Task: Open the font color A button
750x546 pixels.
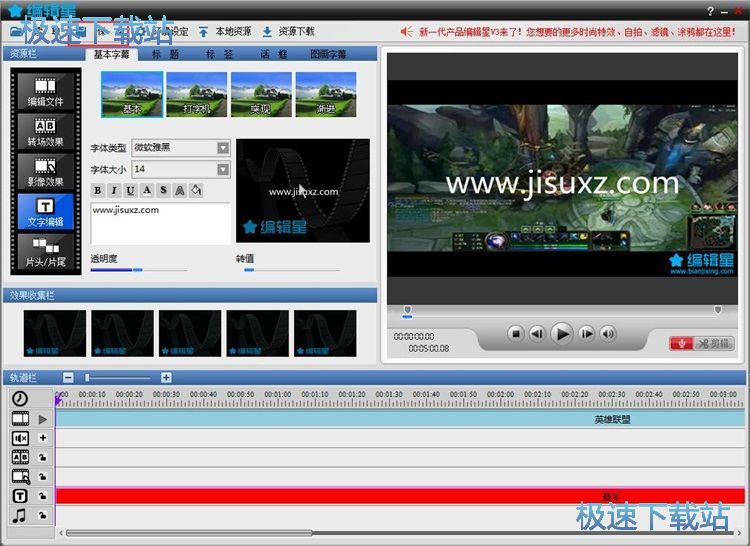Action: (x=147, y=190)
